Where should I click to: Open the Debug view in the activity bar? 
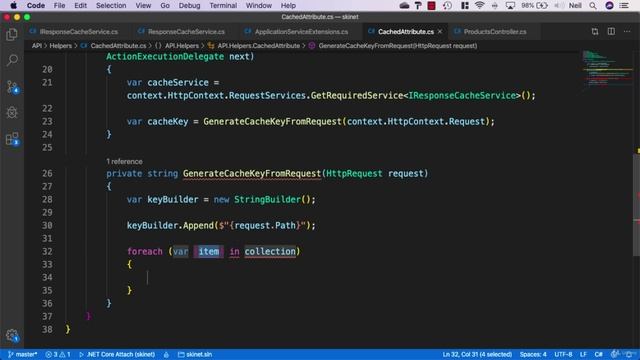coord(12,112)
